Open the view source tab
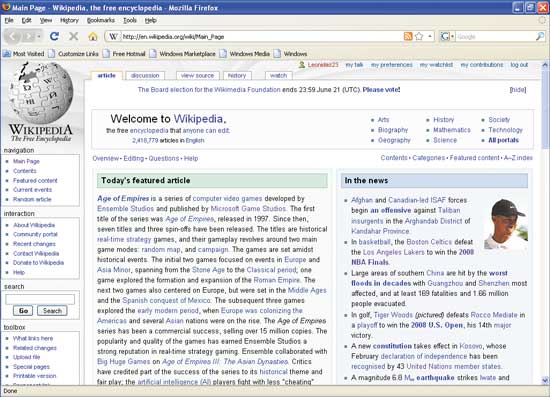Screen dimensions: 550x397 tap(197, 75)
